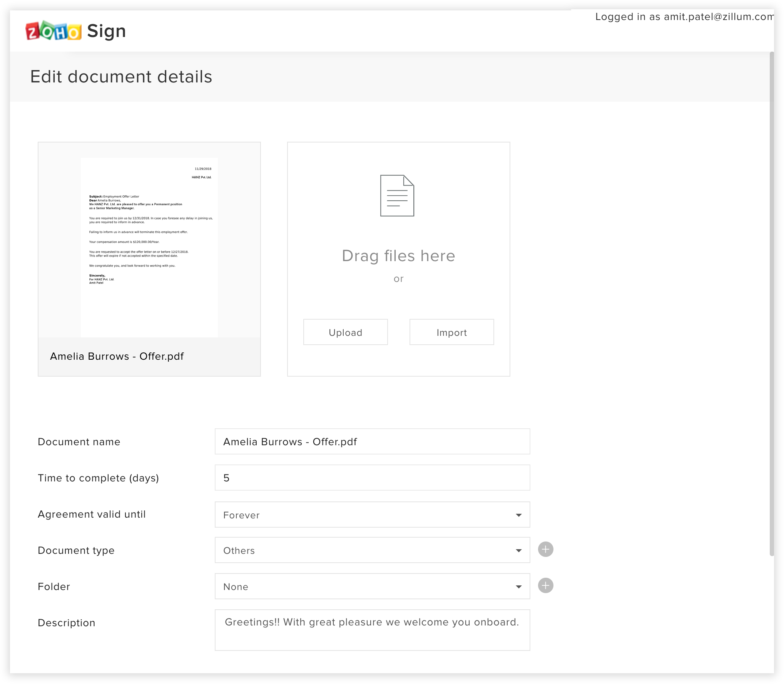Open the Agreement valid until dropdown arrow
This screenshot has width=784, height=684.
[518, 515]
